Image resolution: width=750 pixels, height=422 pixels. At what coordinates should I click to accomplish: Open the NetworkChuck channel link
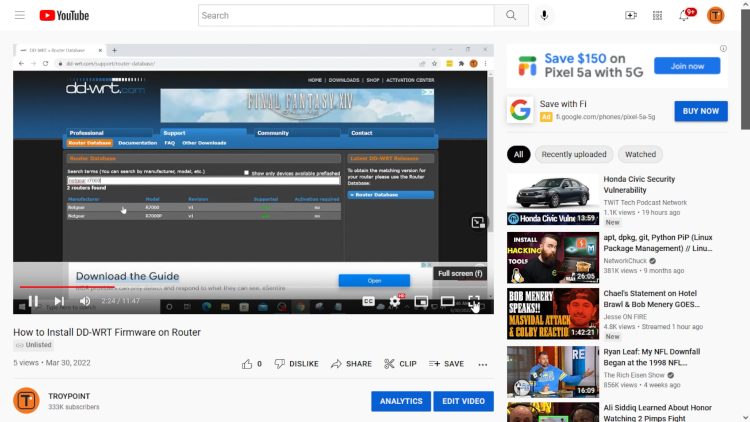625,261
